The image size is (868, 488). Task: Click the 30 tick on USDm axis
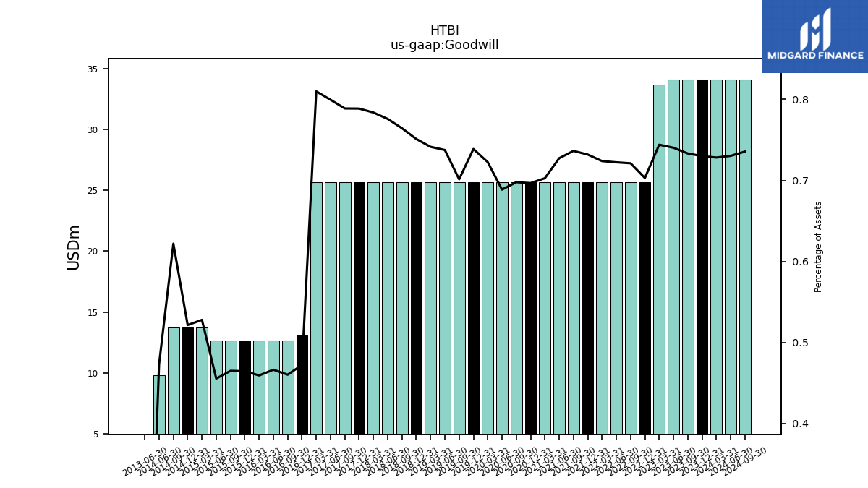click(93, 130)
